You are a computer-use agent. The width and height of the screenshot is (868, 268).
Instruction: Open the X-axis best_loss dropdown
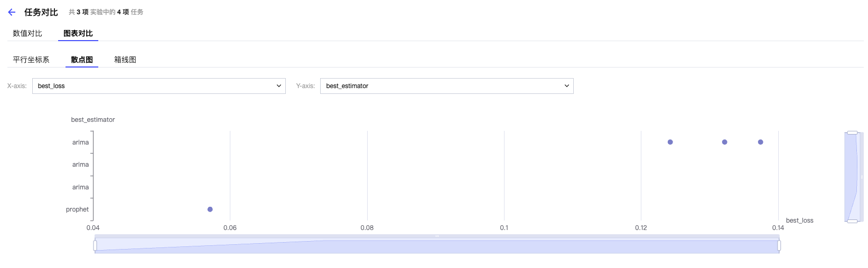[x=158, y=86]
